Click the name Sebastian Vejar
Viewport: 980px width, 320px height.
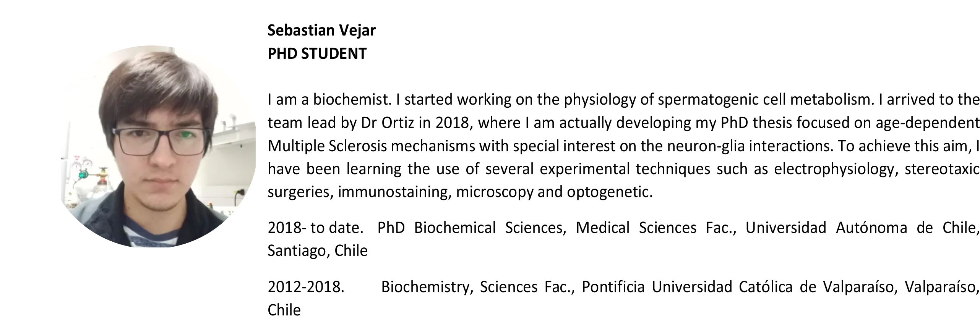coord(321,30)
